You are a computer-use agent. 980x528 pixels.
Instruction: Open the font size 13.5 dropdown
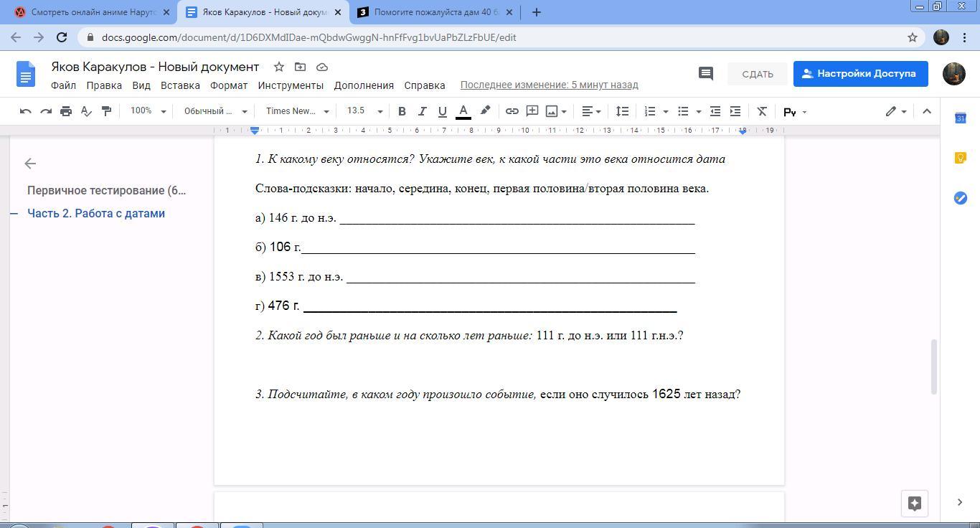coord(364,111)
